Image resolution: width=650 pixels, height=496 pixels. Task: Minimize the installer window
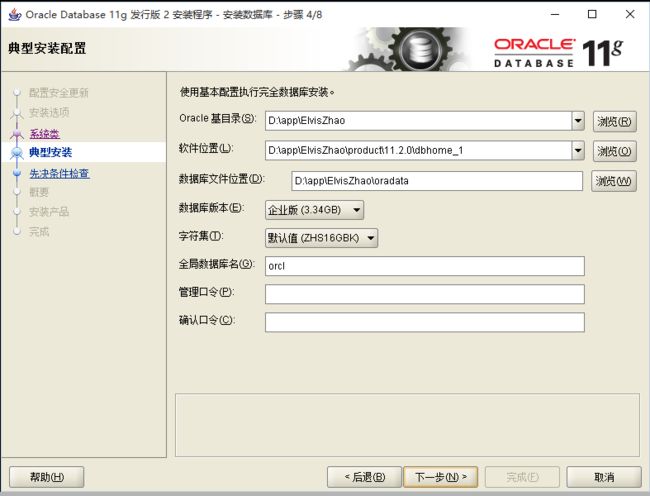pyautogui.click(x=555, y=14)
